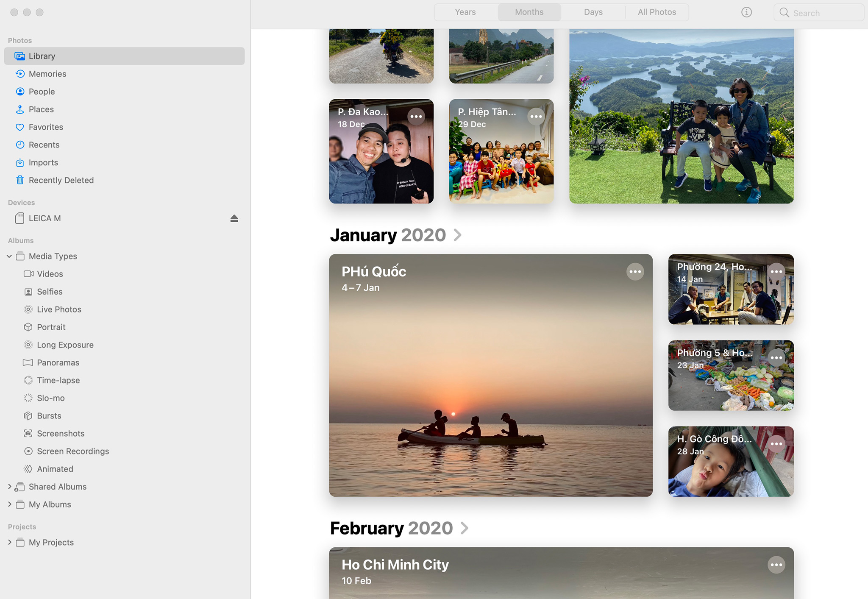Switch to the Years view
The width and height of the screenshot is (868, 599).
pos(465,12)
